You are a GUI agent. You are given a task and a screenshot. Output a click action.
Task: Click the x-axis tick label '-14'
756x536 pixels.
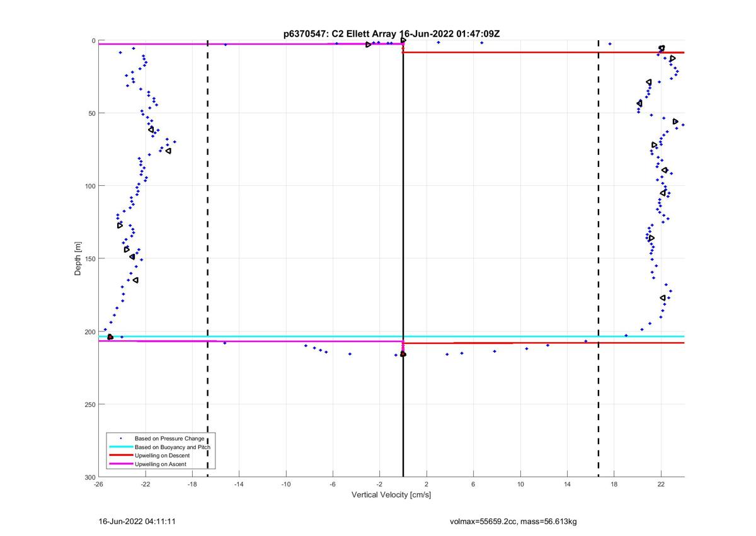click(x=239, y=484)
